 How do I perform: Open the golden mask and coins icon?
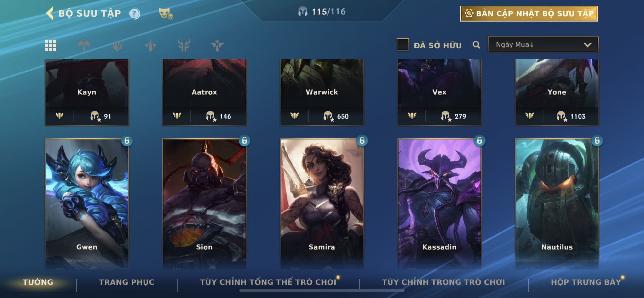pos(166,13)
